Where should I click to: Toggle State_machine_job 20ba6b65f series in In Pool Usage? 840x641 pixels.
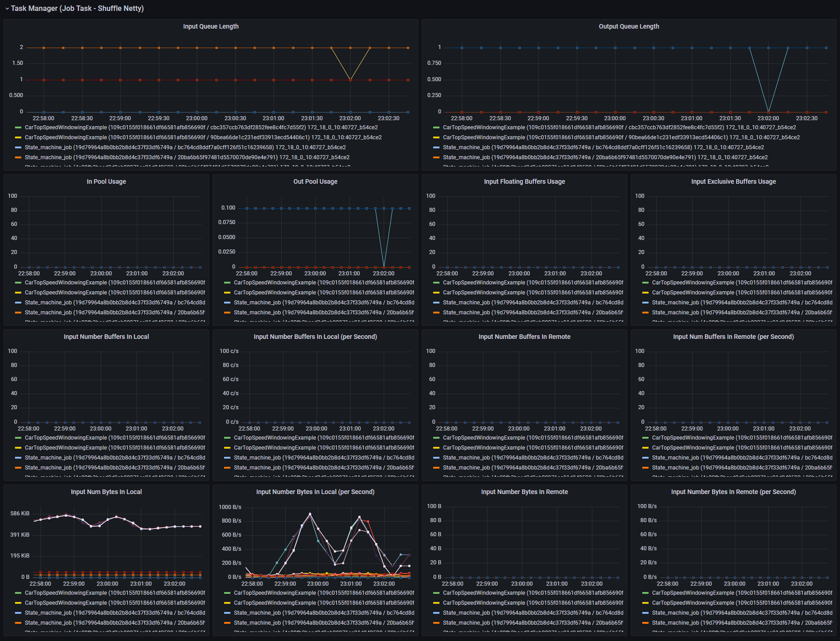pos(115,313)
